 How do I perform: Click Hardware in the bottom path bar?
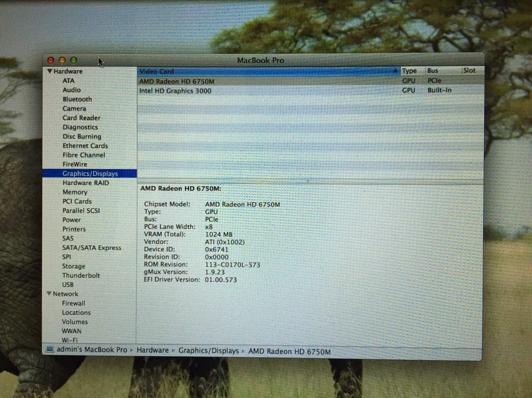(x=152, y=350)
